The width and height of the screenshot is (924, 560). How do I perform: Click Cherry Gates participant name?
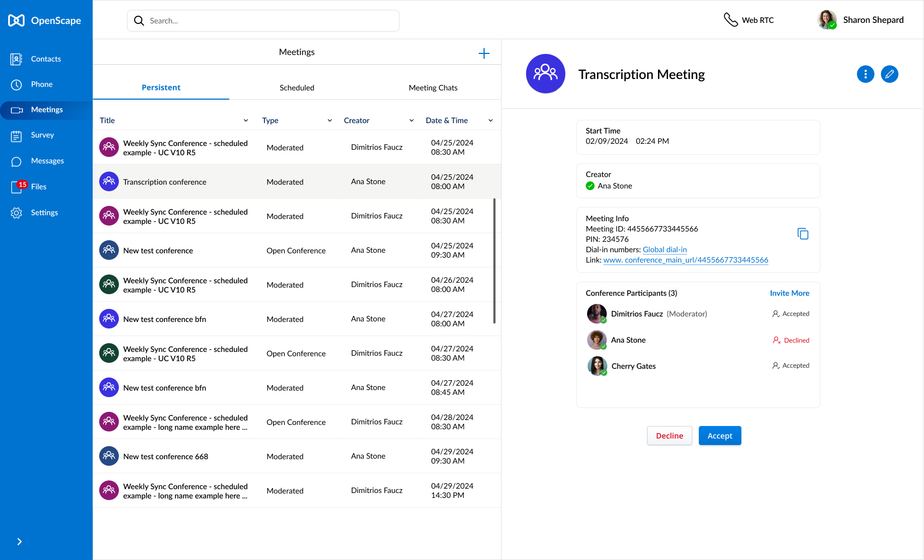pos(633,366)
